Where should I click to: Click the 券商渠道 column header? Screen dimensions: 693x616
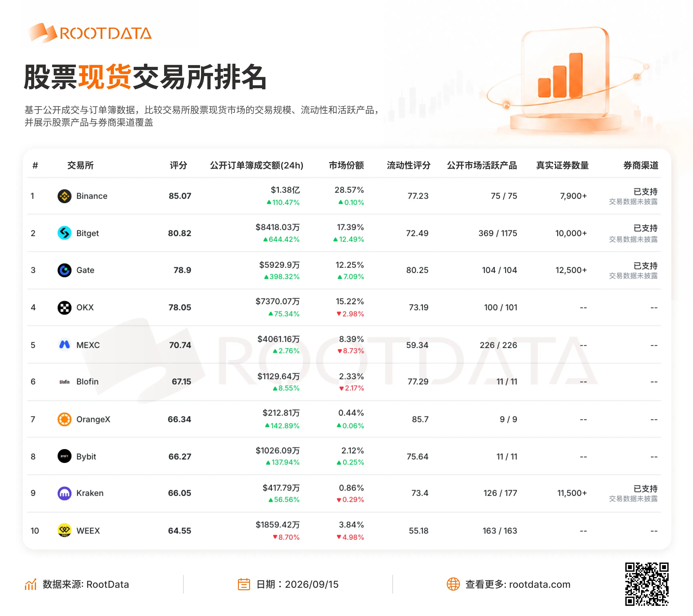pos(640,166)
